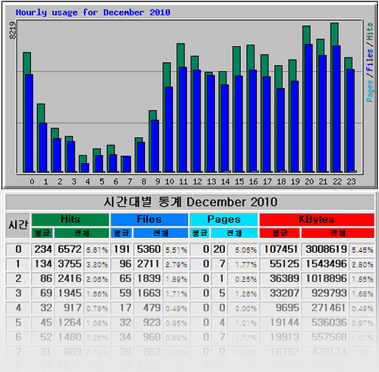Click total KBytes value 929793
379x372 pixels.
point(328,293)
